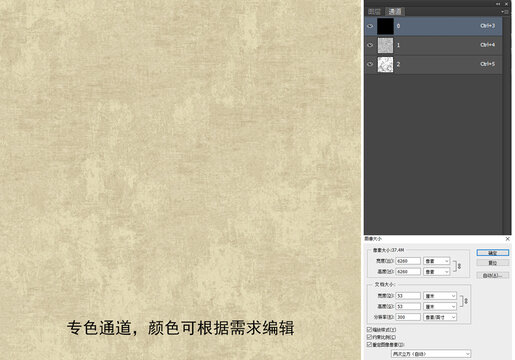Switch to the Channels tab

(x=395, y=12)
